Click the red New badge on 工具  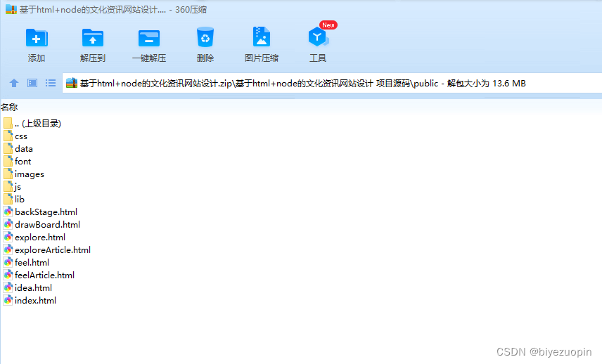(328, 25)
